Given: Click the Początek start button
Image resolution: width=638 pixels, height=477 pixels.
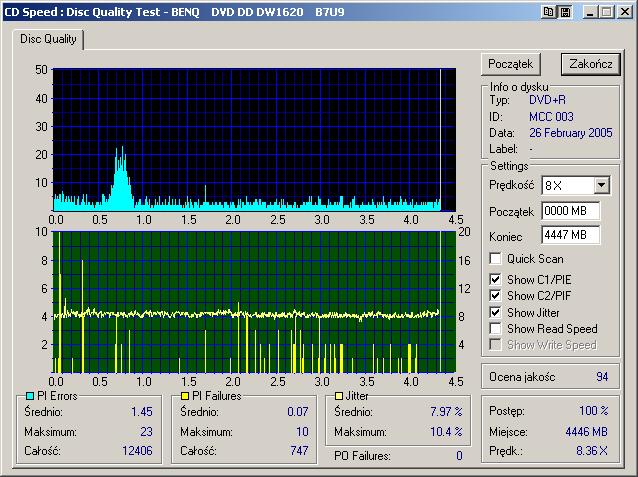Looking at the screenshot, I should (511, 64).
